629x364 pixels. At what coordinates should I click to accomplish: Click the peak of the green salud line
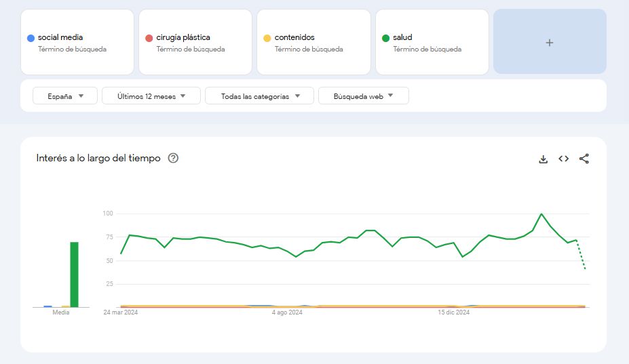541,214
